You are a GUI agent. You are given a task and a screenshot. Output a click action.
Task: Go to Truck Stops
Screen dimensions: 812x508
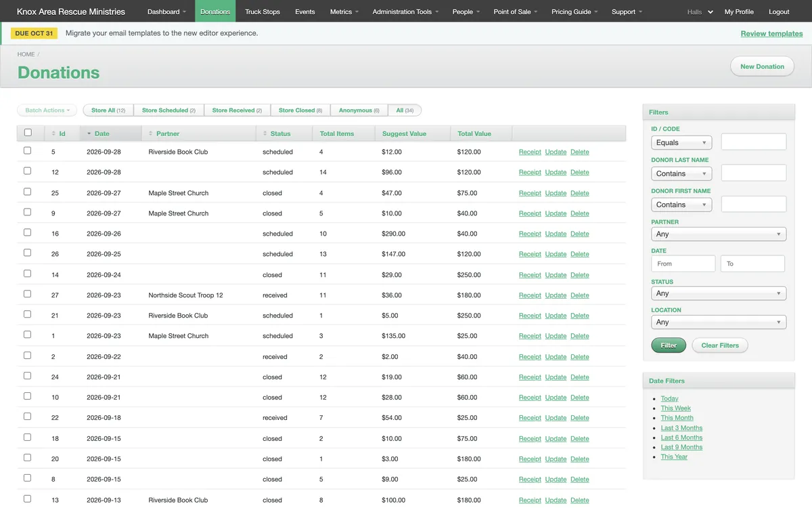(263, 12)
